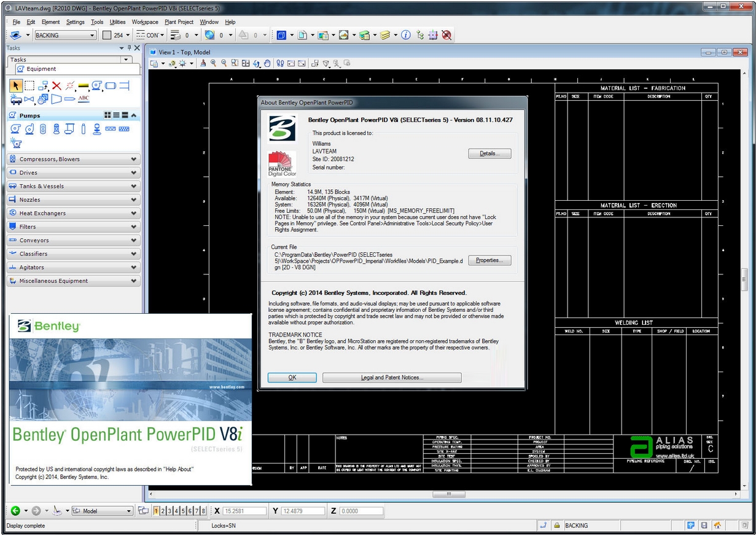
Task: Open the Plant Project menu
Action: tap(179, 22)
